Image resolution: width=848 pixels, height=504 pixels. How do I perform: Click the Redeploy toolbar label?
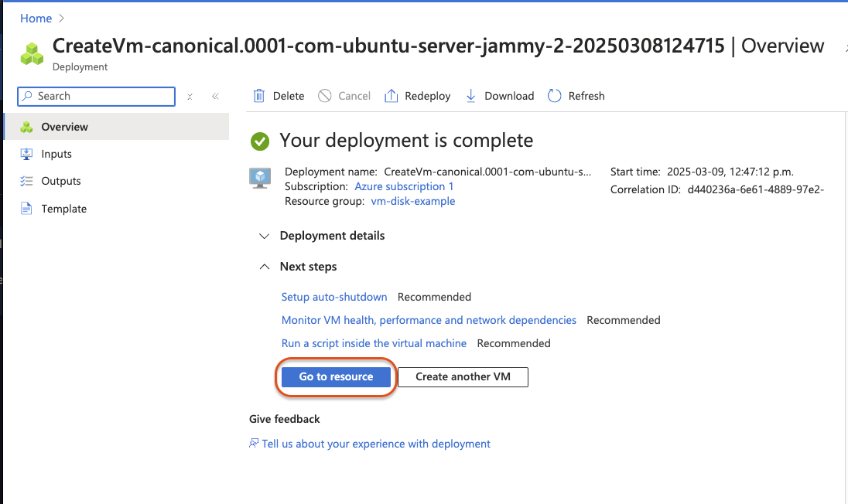point(427,96)
